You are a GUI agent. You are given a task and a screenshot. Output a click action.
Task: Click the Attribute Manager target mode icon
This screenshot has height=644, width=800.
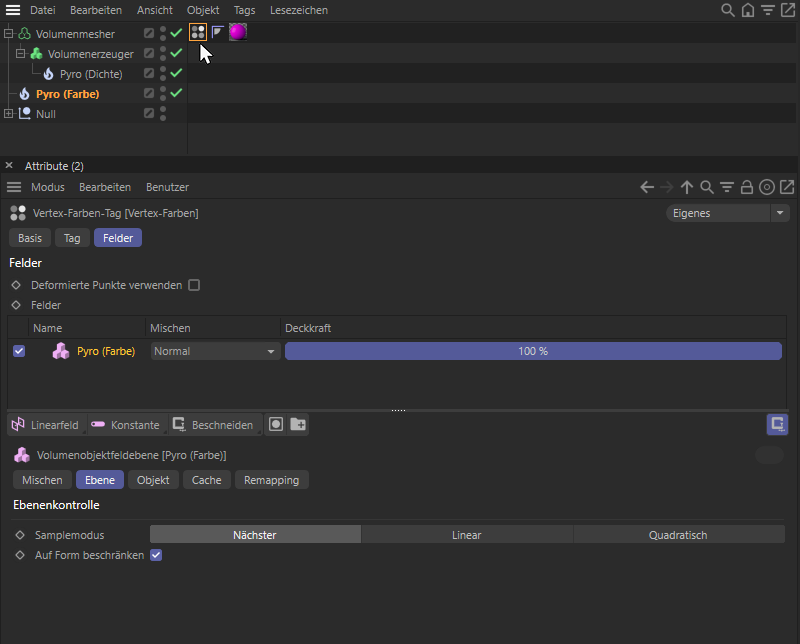[x=767, y=187]
